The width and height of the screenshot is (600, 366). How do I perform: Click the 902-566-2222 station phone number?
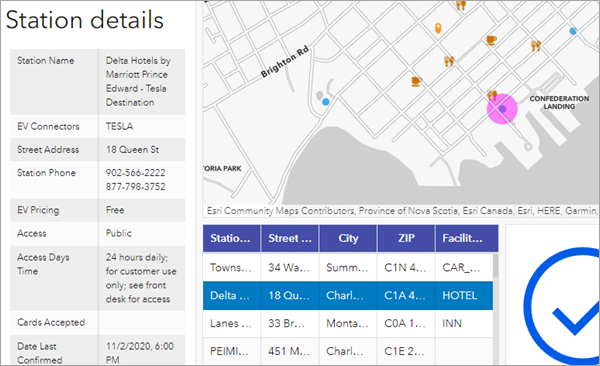(x=135, y=173)
